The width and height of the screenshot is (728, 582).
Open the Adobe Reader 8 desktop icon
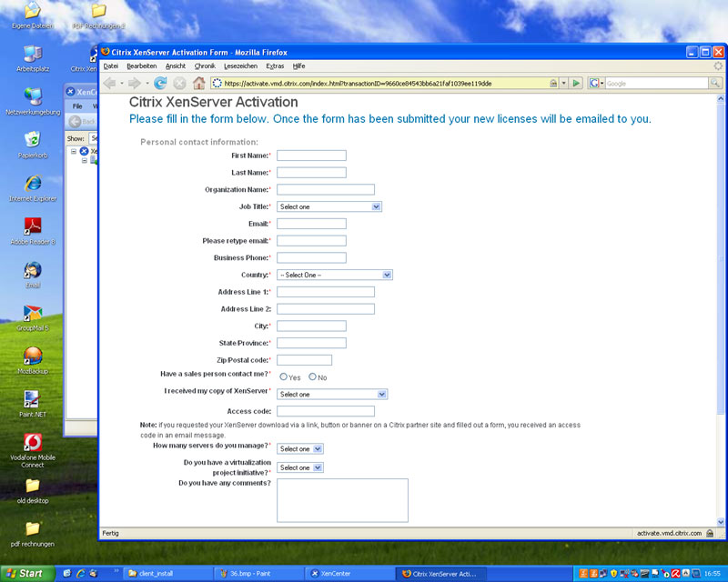tap(33, 231)
